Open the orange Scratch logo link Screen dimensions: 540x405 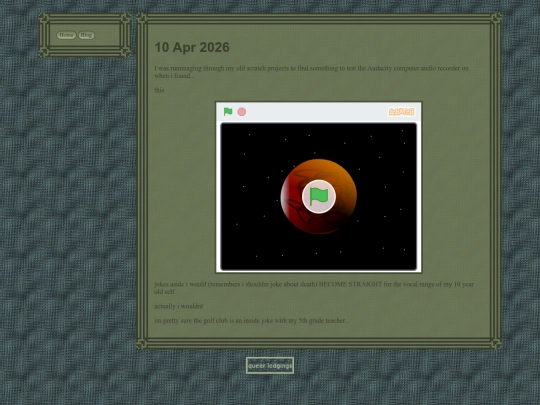(402, 112)
